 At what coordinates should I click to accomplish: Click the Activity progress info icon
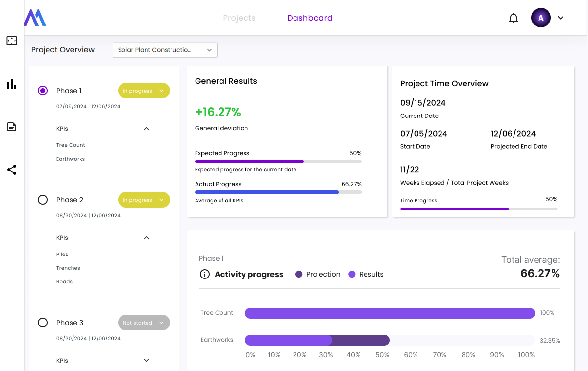pos(205,274)
